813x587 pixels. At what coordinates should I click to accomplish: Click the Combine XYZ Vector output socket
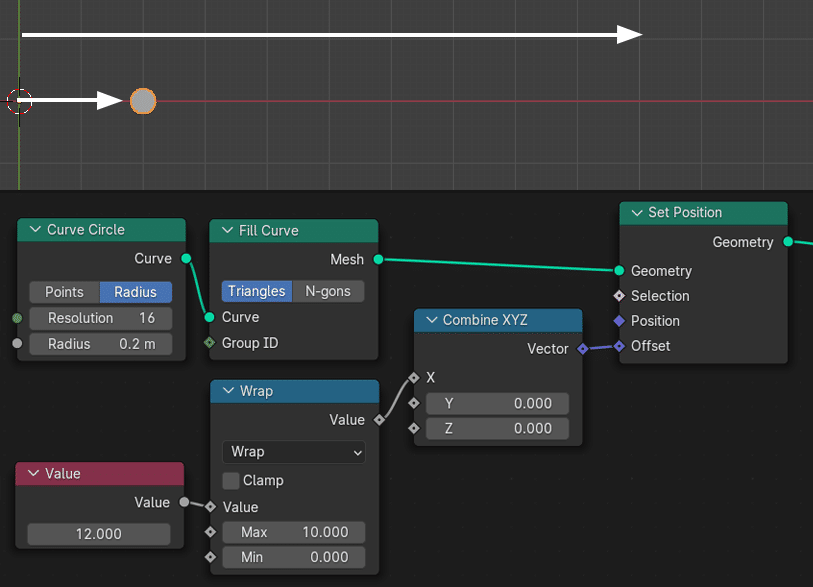tap(583, 348)
